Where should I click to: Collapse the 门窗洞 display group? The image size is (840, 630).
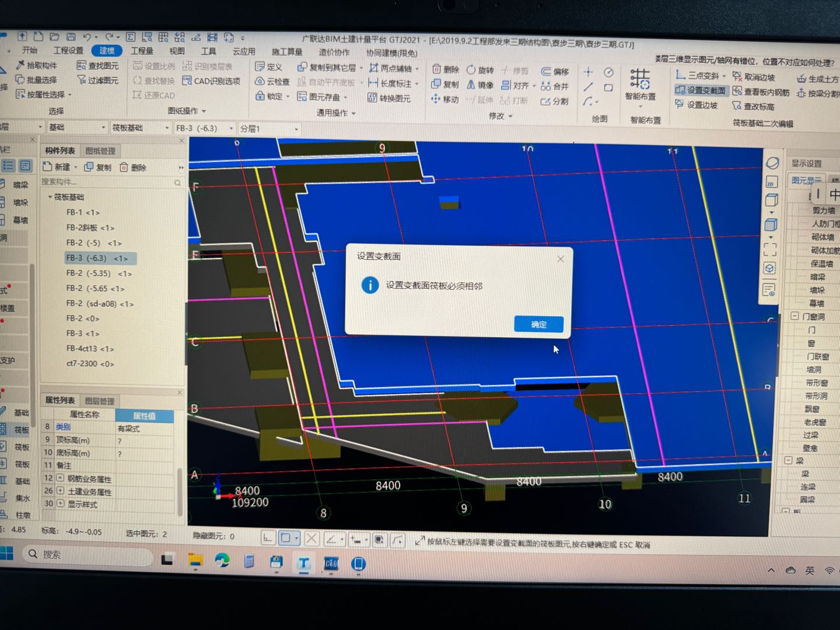click(794, 316)
